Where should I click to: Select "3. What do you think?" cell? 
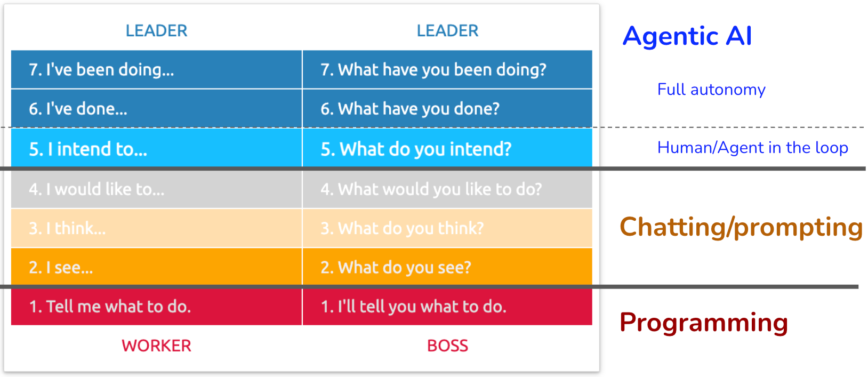click(447, 228)
